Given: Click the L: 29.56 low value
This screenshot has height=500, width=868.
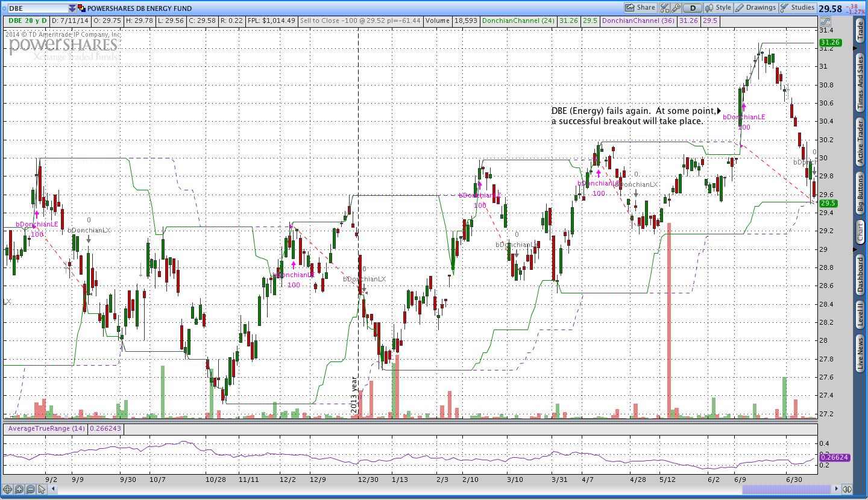Looking at the screenshot, I should pyautogui.click(x=171, y=20).
